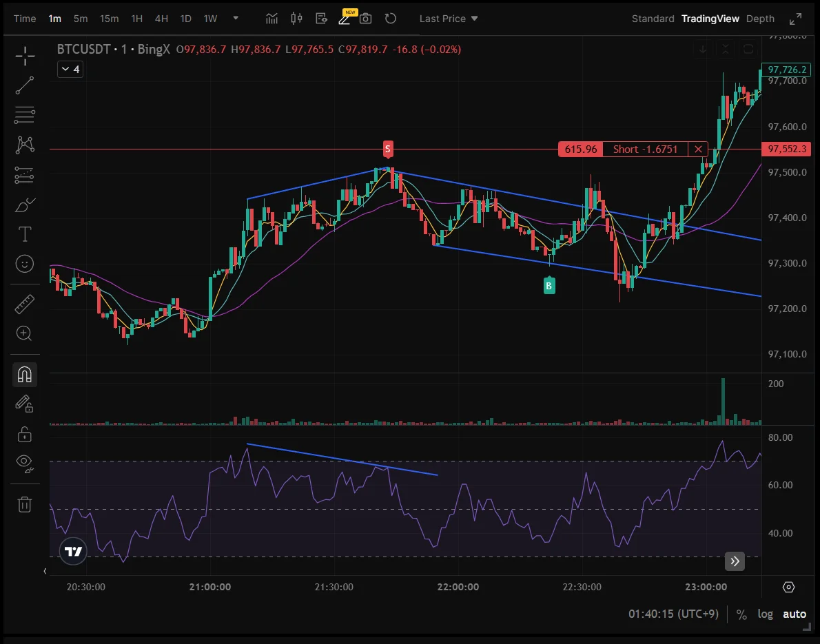
Task: Select the crosshair cursor tool
Action: click(25, 56)
